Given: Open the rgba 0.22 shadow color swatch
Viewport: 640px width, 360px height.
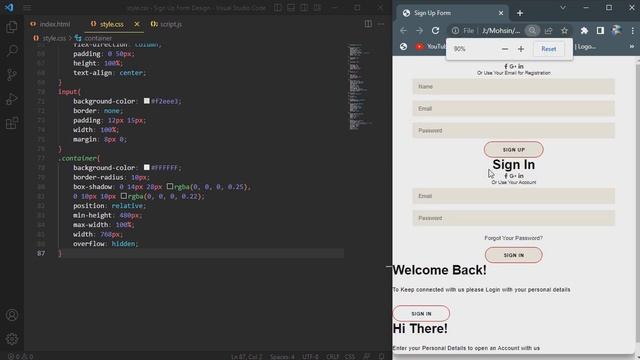Looking at the screenshot, I should pyautogui.click(x=124, y=196).
